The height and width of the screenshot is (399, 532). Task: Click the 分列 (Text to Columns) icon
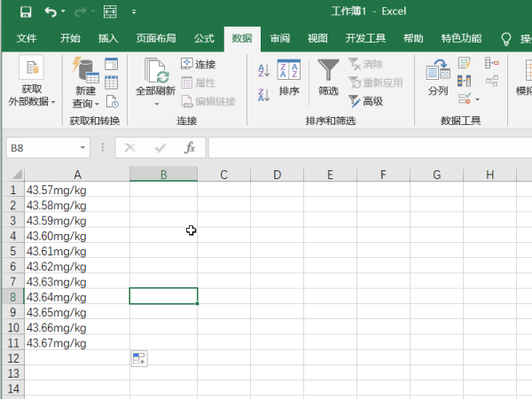point(438,77)
